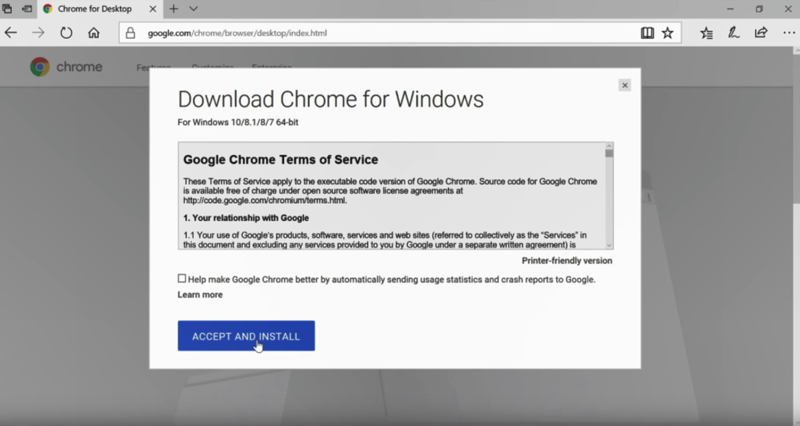Screen dimensions: 800x426
Task: Open browser settings and more ellipsis
Action: point(789,33)
